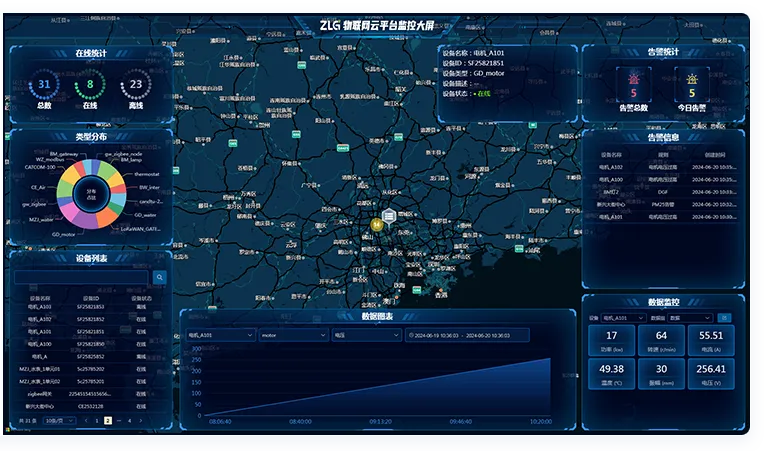The height and width of the screenshot is (451, 764).
Task: Click today's alarms yellow siren icon
Action: (692, 79)
